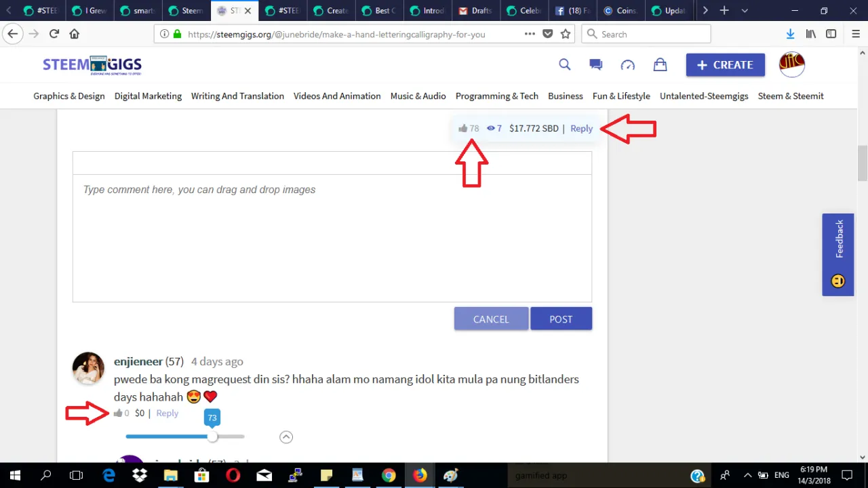The image size is (868, 488).
Task: Open Firefox library icon
Action: [x=810, y=34]
